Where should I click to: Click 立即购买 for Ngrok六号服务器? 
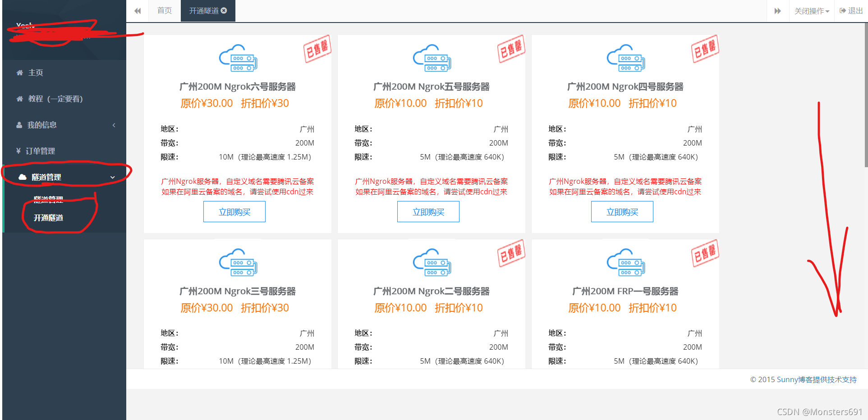point(234,212)
